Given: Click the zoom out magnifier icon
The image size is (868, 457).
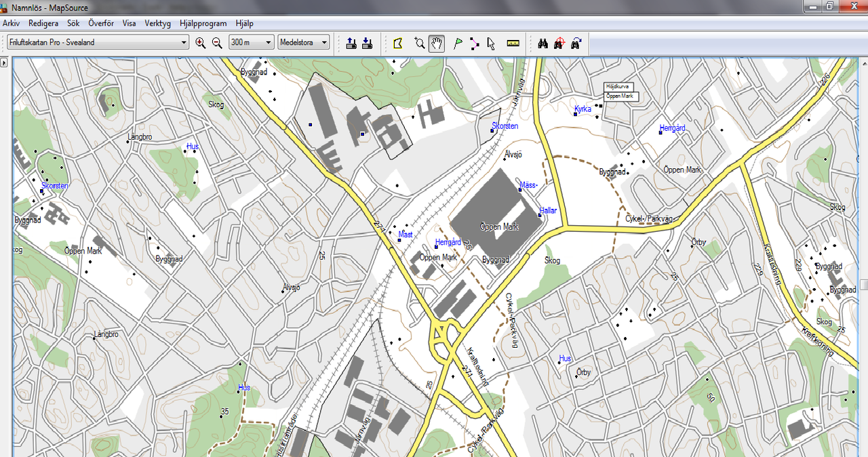Looking at the screenshot, I should 217,43.
